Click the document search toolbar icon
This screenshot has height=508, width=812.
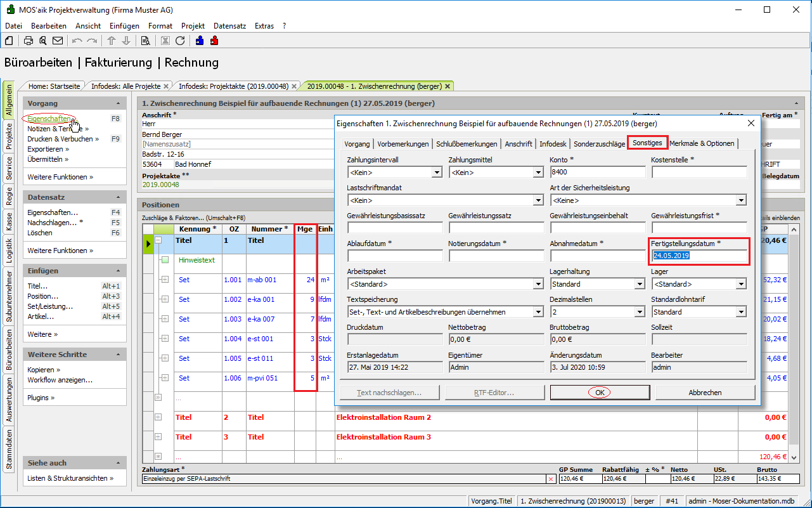point(145,41)
